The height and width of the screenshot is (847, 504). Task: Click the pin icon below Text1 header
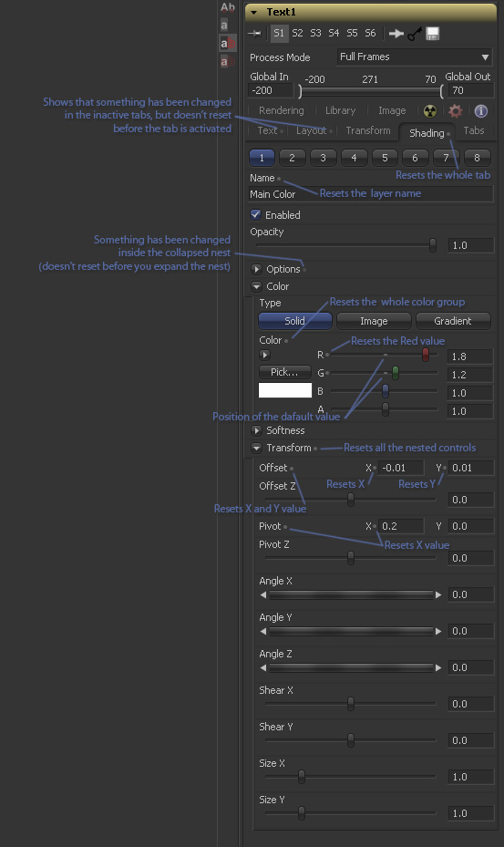254,34
